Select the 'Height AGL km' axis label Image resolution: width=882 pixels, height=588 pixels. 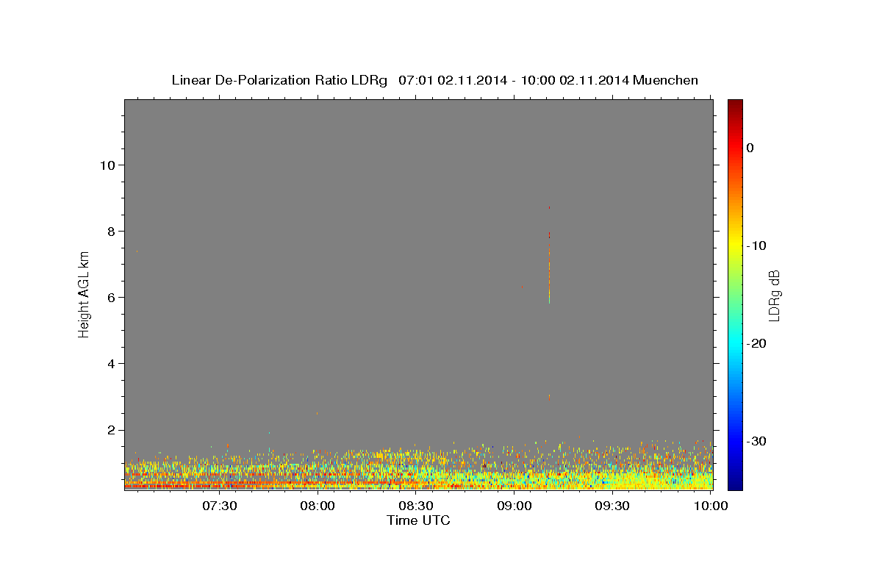tap(85, 294)
